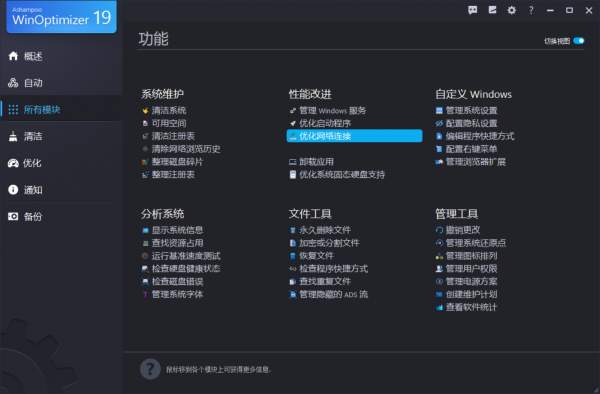Open the feedback chat icon in title bar

point(473,10)
